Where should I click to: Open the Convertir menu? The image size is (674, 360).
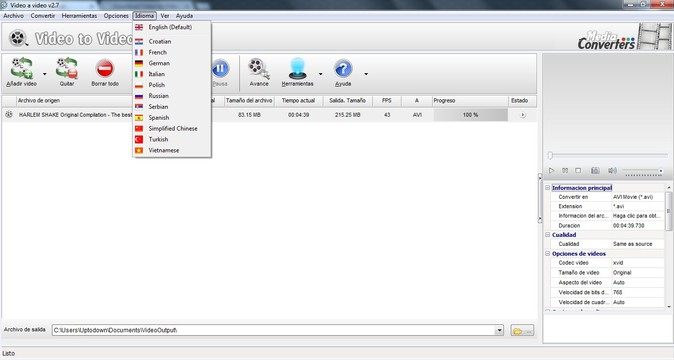point(43,16)
